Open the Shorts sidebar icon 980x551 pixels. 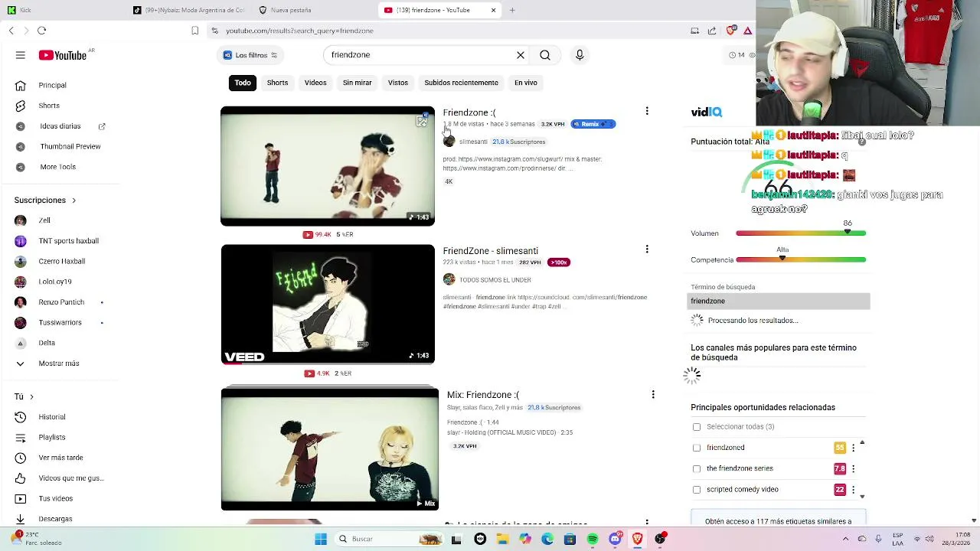click(21, 106)
